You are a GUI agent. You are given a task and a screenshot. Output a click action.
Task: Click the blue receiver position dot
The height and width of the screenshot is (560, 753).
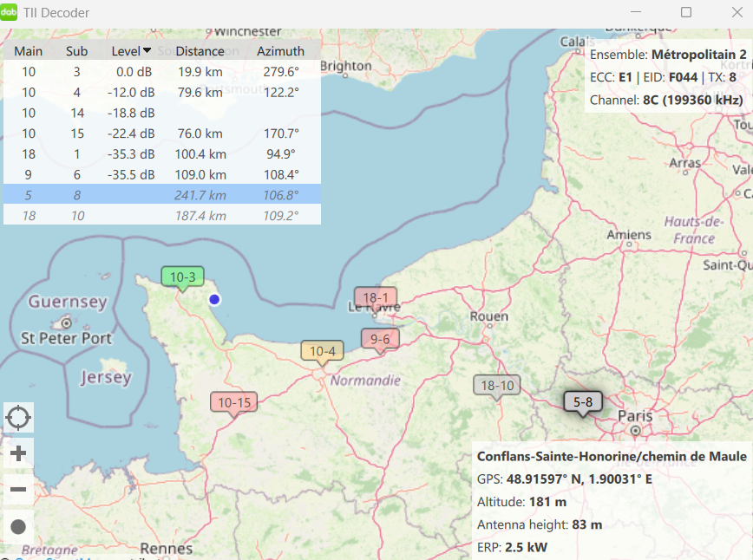(x=214, y=299)
